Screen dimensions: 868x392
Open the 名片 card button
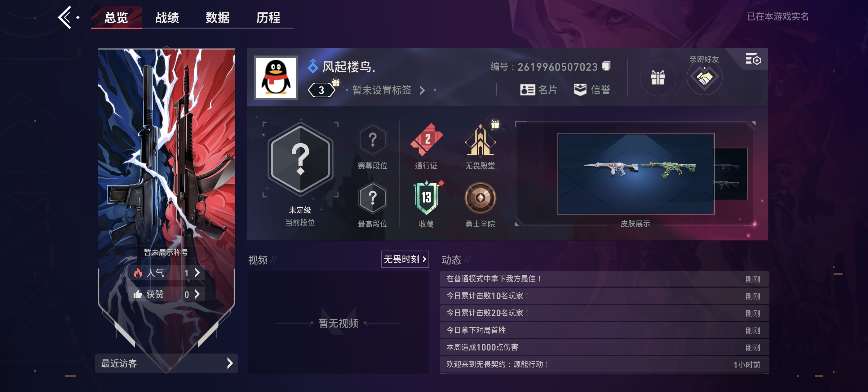point(538,90)
